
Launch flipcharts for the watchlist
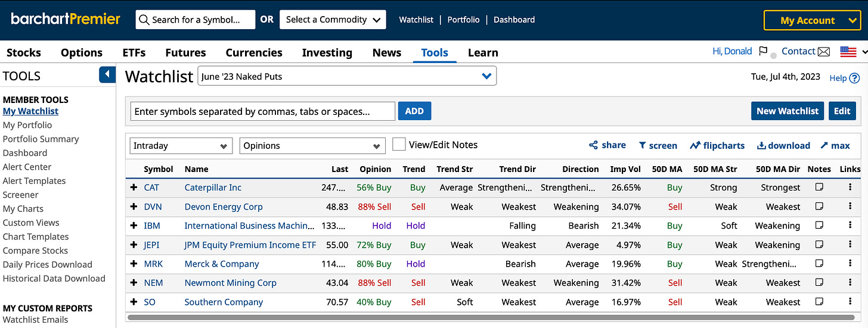717,145
